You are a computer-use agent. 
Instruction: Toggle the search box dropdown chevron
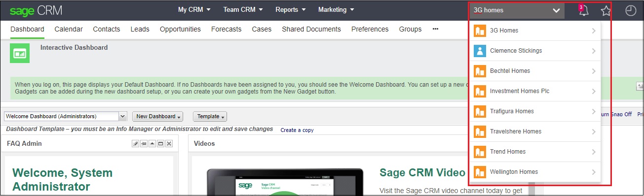[556, 10]
